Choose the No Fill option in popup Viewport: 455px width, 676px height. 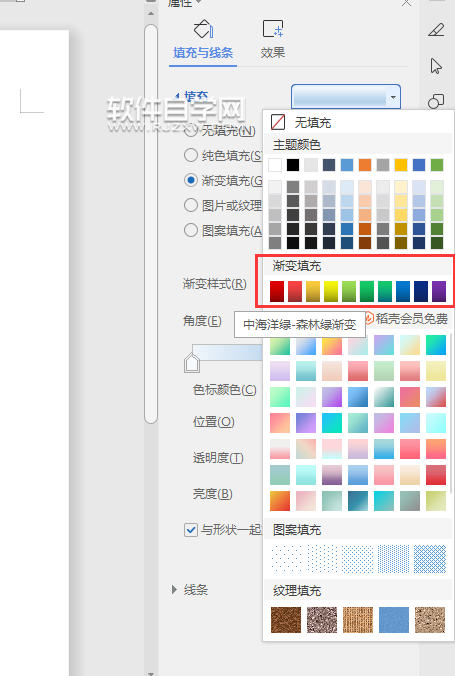pyautogui.click(x=313, y=123)
